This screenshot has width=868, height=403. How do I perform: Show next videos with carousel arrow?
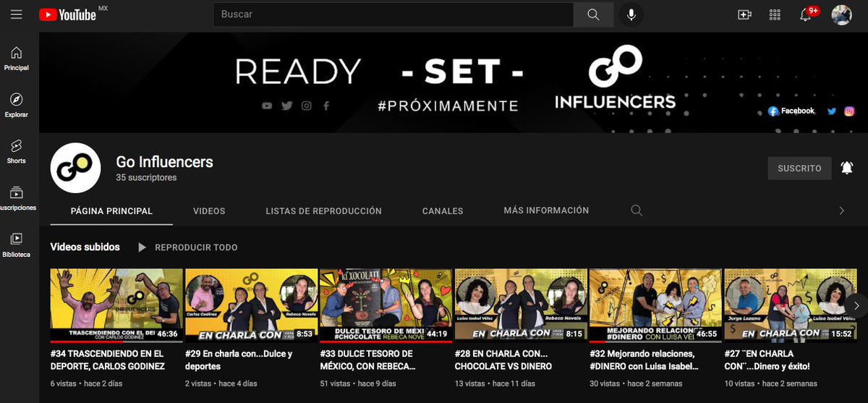pyautogui.click(x=856, y=305)
